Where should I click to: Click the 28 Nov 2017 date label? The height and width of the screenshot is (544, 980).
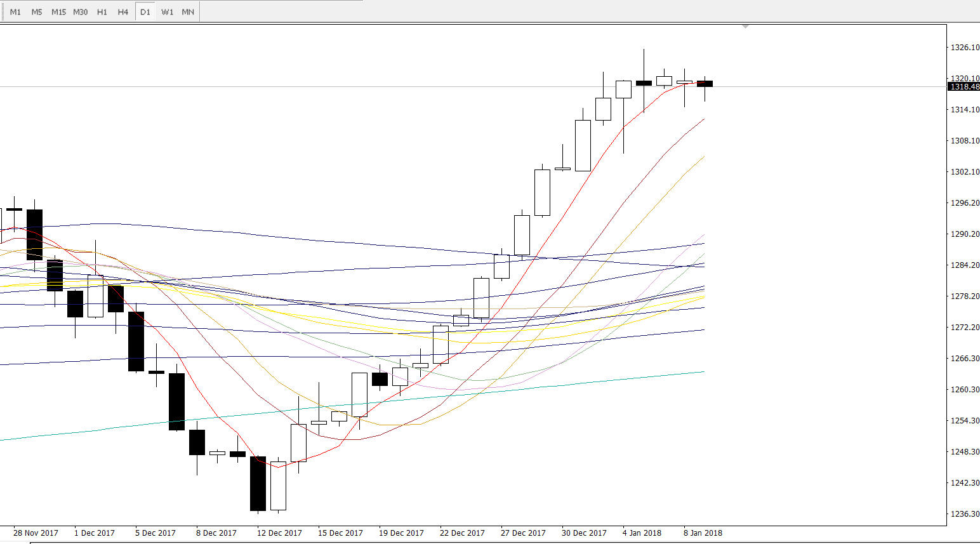coord(36,533)
